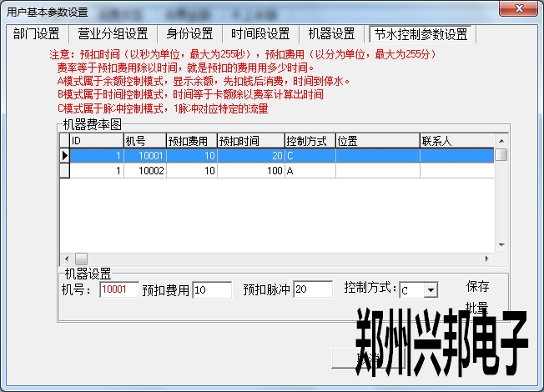Click the 节水控制参数设置 tab
This screenshot has height=392, width=544.
coord(421,34)
